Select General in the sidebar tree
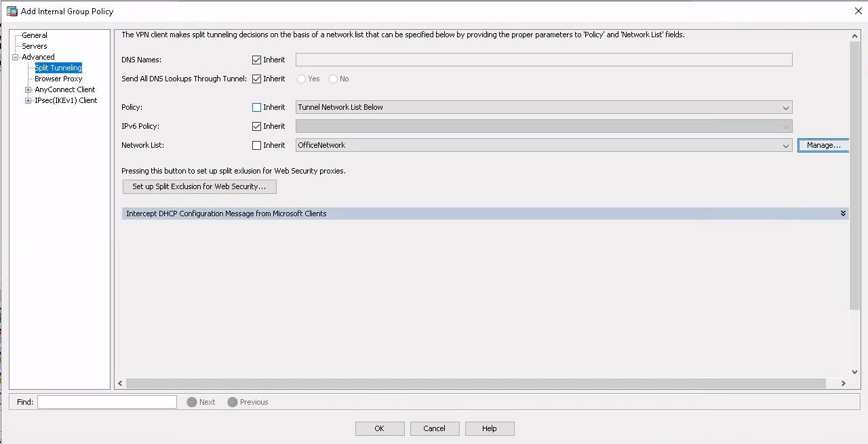This screenshot has width=868, height=444. point(34,35)
